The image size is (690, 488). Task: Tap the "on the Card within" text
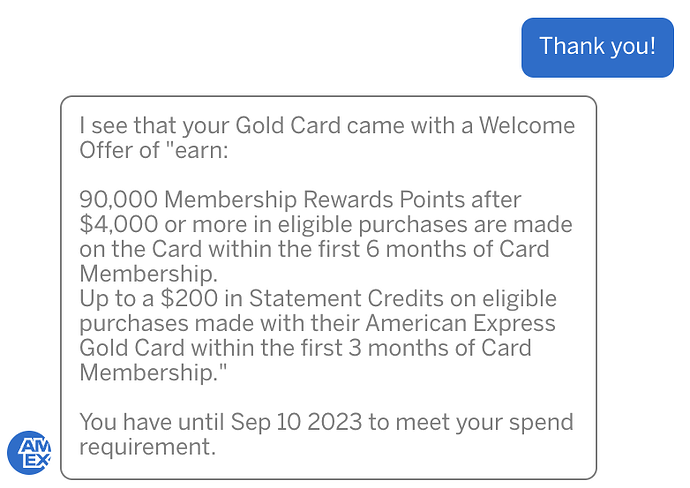coord(178,248)
